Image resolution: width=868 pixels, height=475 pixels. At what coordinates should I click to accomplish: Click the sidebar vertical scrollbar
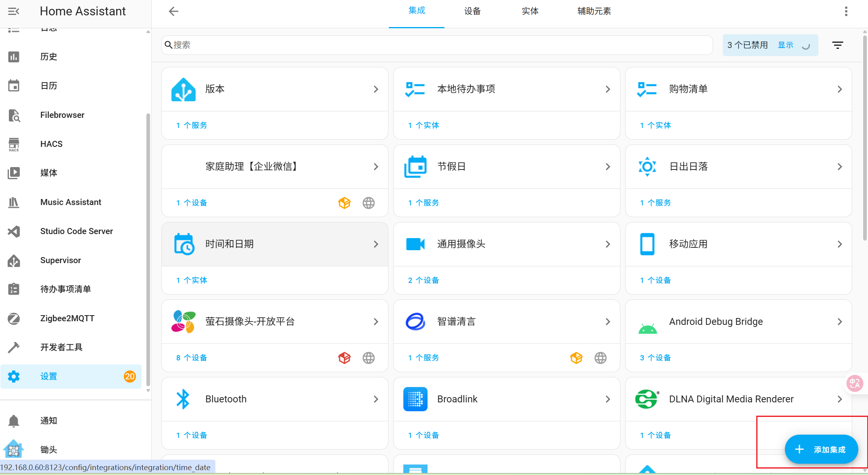tap(148, 250)
